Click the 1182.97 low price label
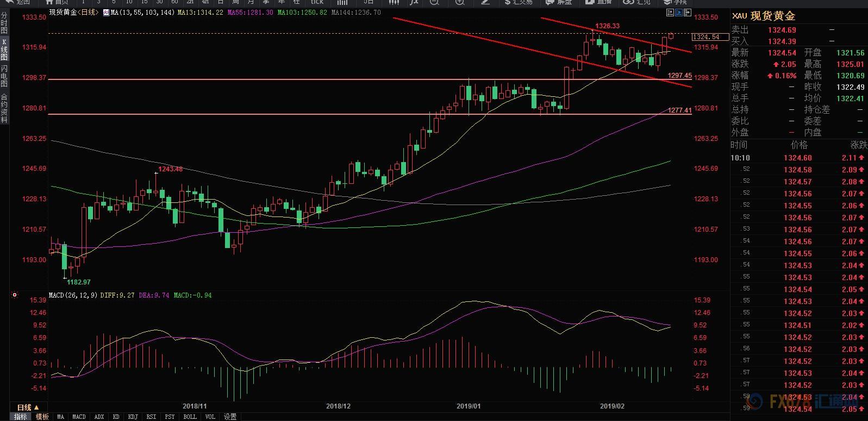 coord(78,282)
